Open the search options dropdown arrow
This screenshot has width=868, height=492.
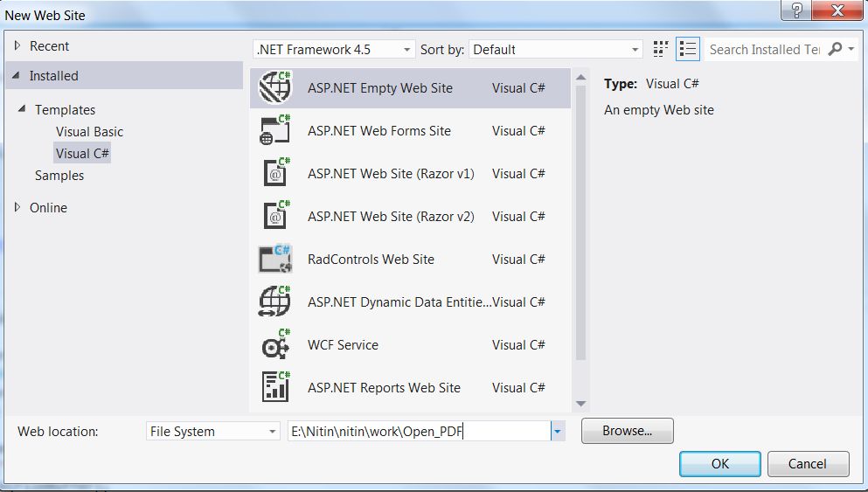pos(851,49)
